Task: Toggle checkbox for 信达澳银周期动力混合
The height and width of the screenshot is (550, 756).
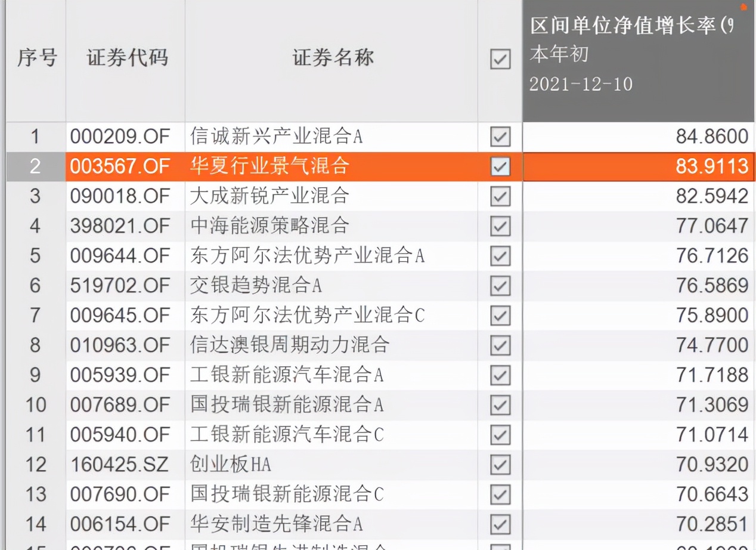Action: 500,345
